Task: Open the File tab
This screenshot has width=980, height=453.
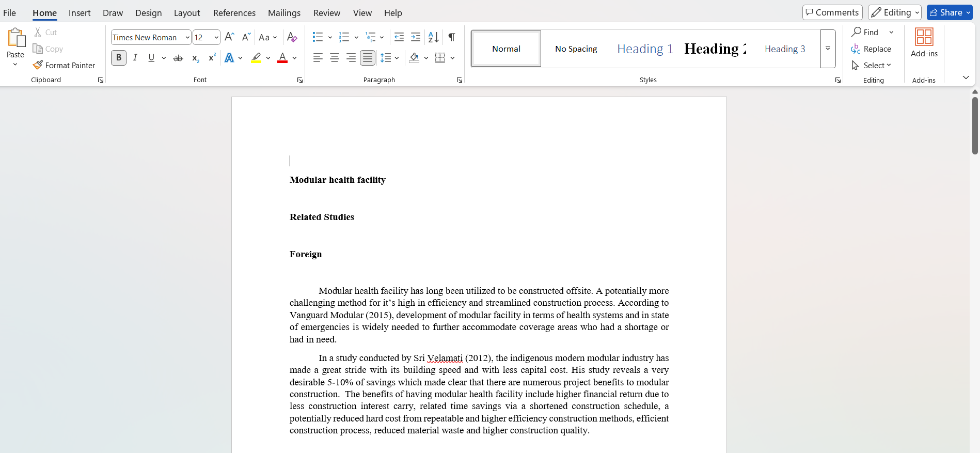Action: (10, 13)
